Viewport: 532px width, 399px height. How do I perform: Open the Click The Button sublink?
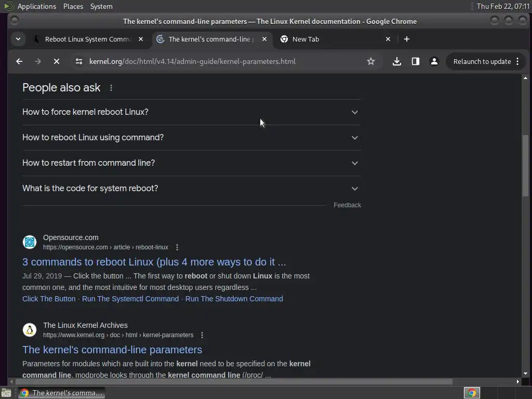coord(49,299)
